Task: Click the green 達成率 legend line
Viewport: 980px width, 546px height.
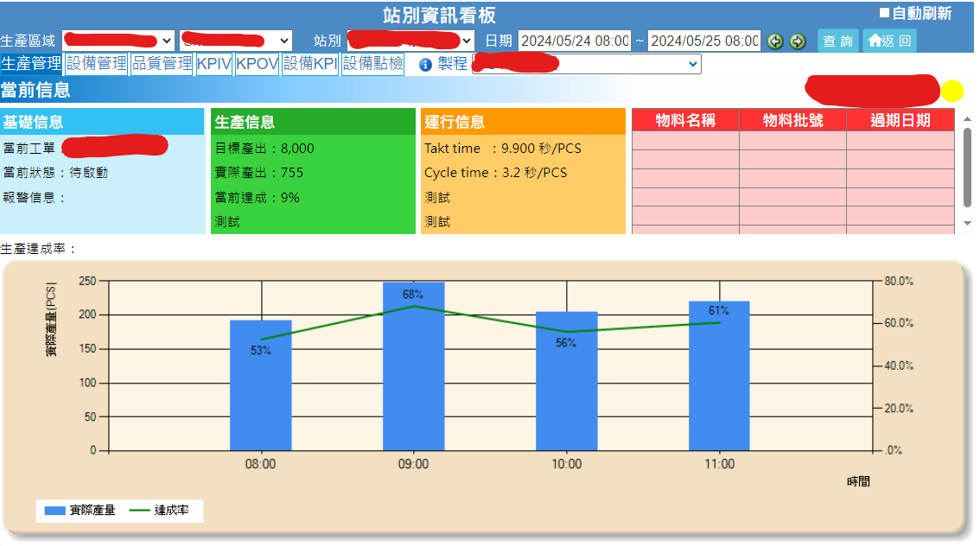Action: point(138,511)
